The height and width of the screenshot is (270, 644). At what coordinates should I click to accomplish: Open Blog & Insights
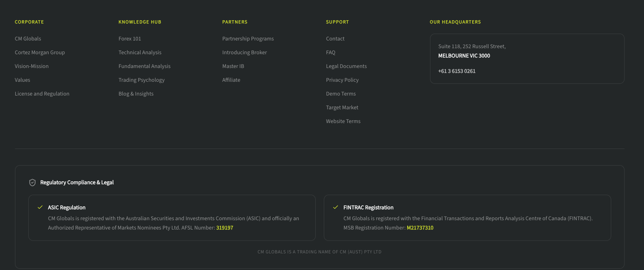pos(136,94)
